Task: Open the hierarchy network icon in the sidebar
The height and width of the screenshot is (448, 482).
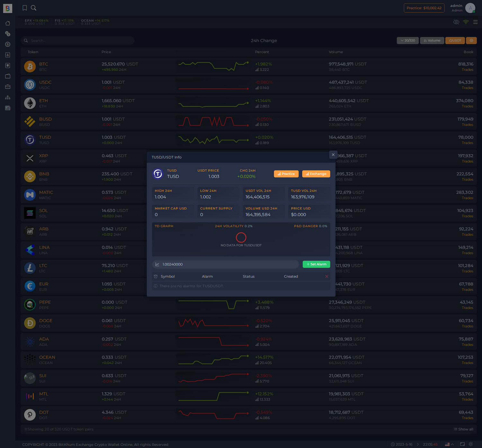Action: [8, 97]
